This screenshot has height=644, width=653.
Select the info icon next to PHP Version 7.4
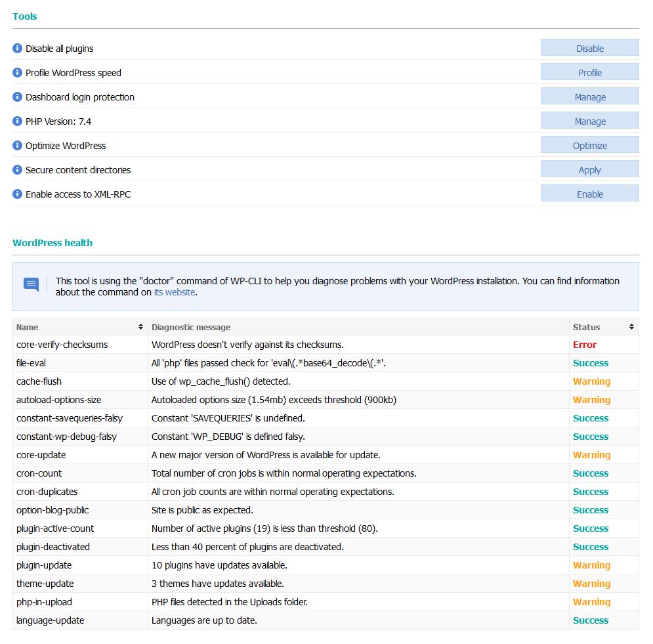pyautogui.click(x=16, y=121)
